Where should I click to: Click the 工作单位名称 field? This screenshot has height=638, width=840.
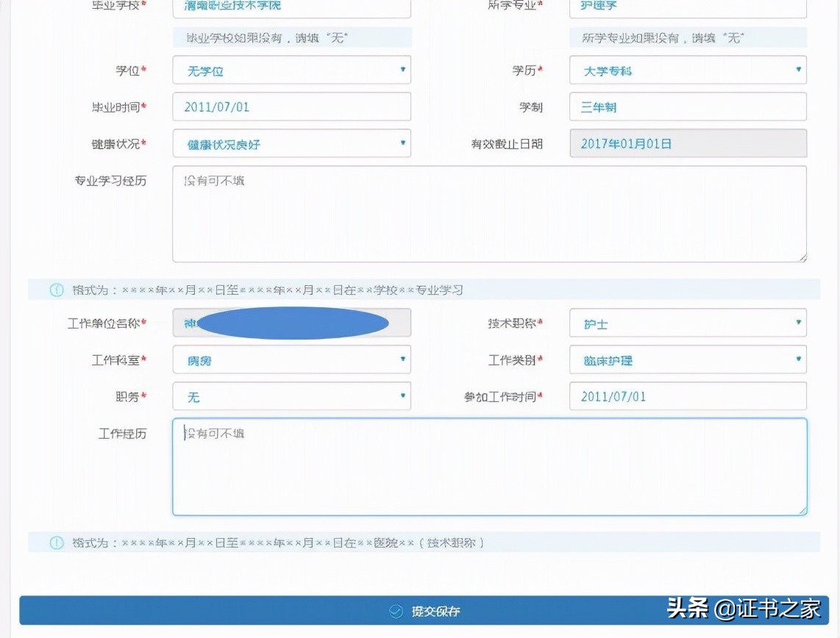pos(291,323)
